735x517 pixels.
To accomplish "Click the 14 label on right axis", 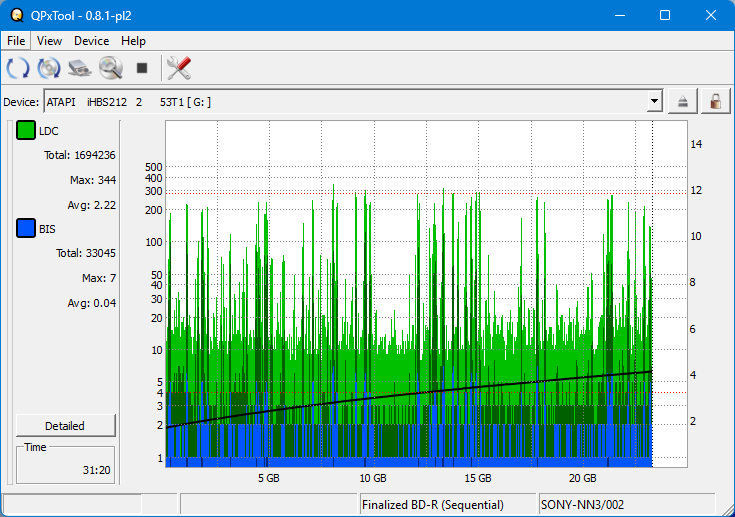I will pyautogui.click(x=696, y=144).
